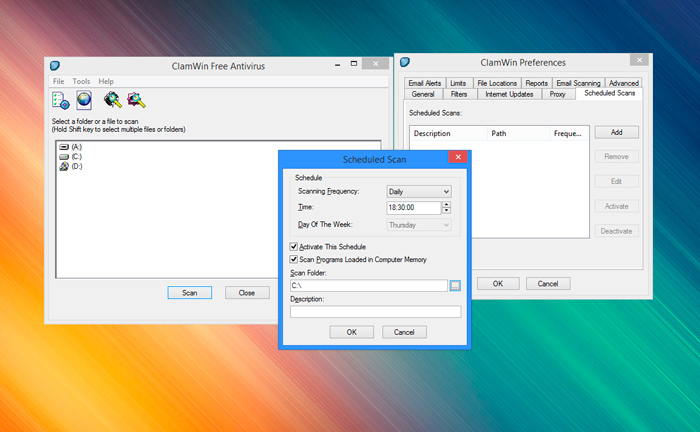Decrease the time with the down spinner arrow
The height and width of the screenshot is (432, 700).
tap(446, 211)
